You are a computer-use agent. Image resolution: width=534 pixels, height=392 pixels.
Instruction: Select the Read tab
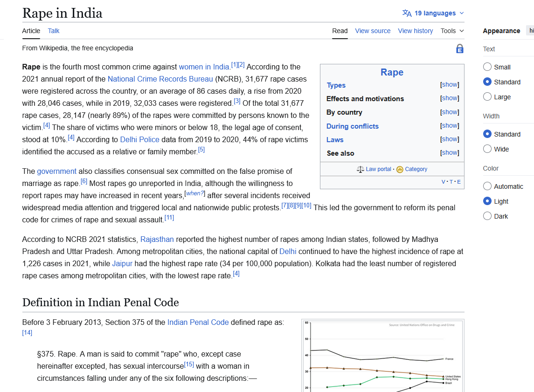coord(340,31)
